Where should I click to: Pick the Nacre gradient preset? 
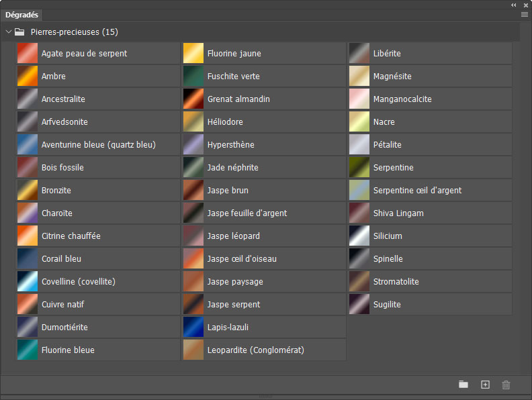click(359, 122)
